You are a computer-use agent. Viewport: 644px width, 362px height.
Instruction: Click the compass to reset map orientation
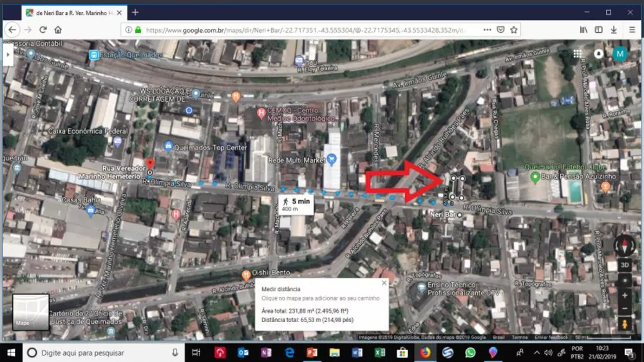(x=624, y=246)
